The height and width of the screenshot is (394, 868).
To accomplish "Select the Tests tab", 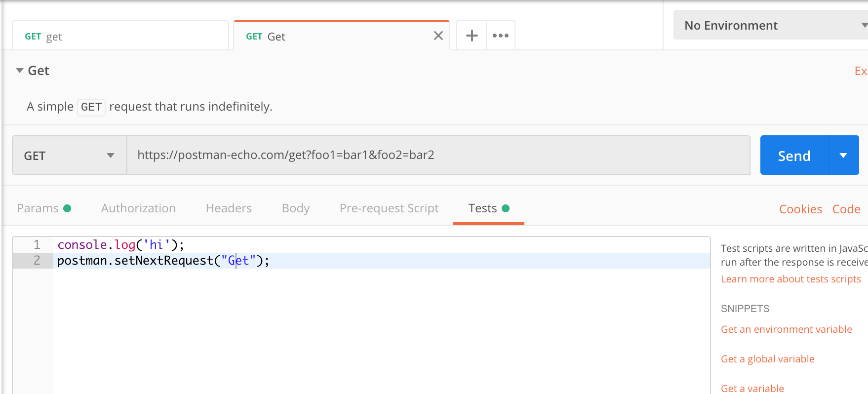I will click(489, 208).
